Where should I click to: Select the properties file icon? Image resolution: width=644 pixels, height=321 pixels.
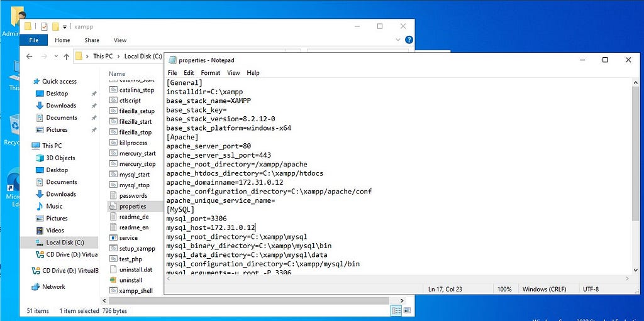tap(113, 206)
